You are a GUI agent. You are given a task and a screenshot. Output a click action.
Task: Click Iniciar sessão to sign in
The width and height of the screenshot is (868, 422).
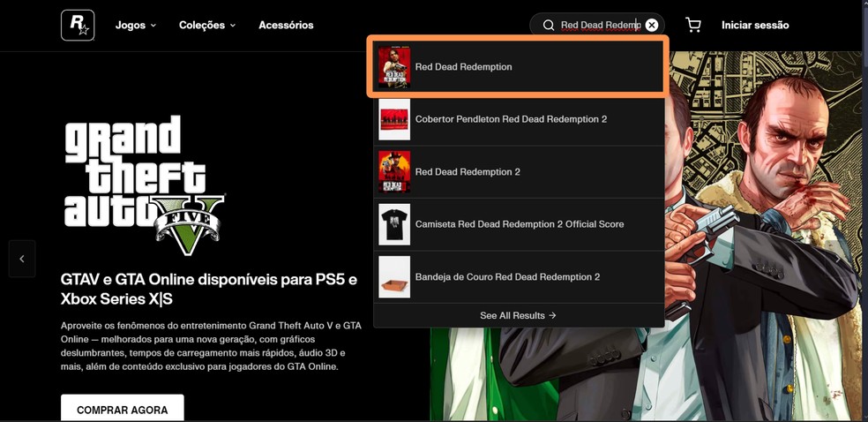pyautogui.click(x=755, y=26)
